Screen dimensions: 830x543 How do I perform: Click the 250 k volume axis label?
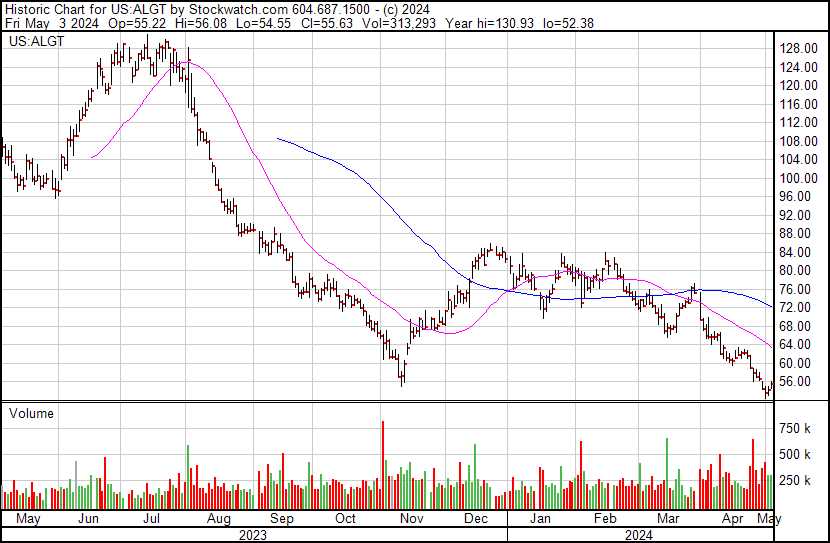pyautogui.click(x=795, y=480)
